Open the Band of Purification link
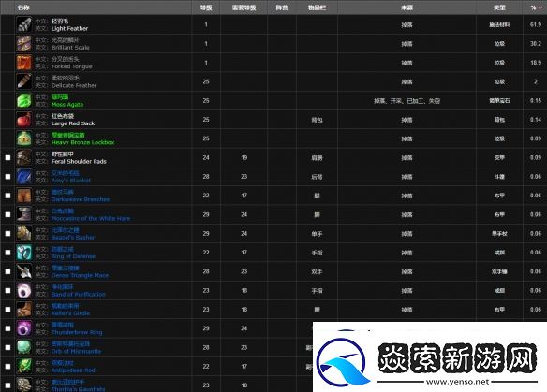This screenshot has width=547, height=392. [78, 295]
